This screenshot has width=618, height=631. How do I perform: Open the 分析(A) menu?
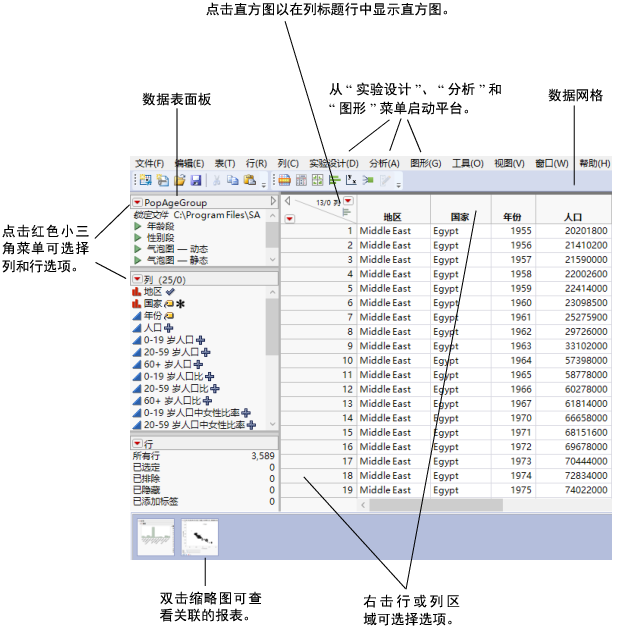(x=384, y=163)
